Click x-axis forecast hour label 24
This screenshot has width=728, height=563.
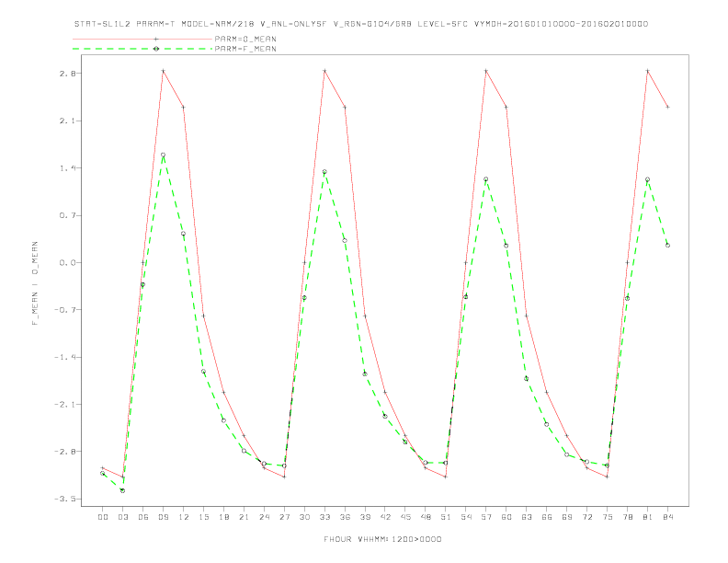tap(264, 517)
